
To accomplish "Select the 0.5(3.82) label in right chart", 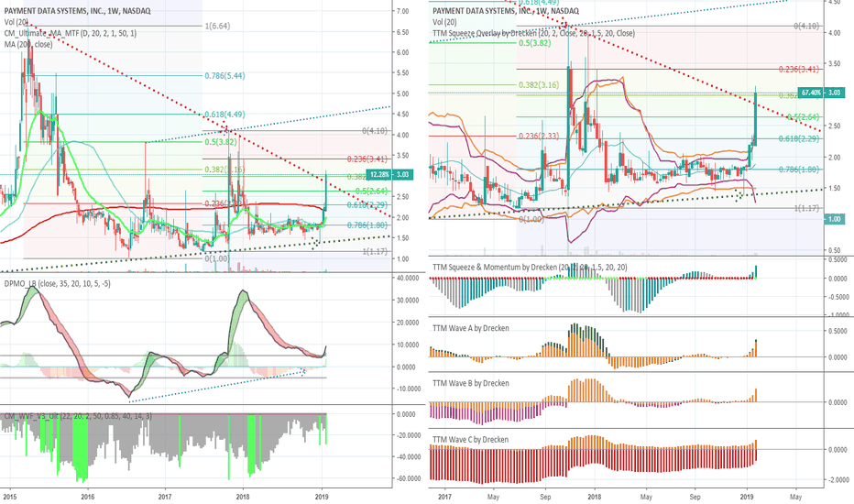I will pyautogui.click(x=534, y=43).
